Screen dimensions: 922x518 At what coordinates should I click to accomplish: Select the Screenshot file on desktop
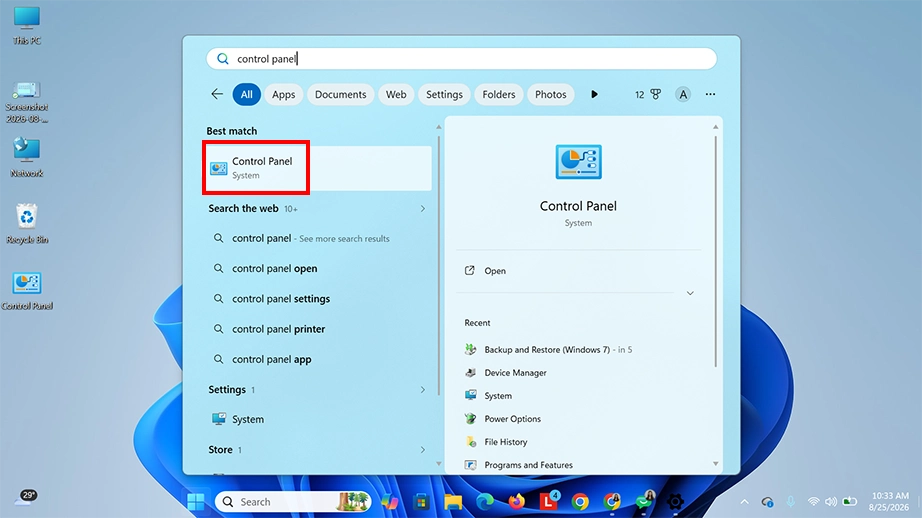(26, 102)
